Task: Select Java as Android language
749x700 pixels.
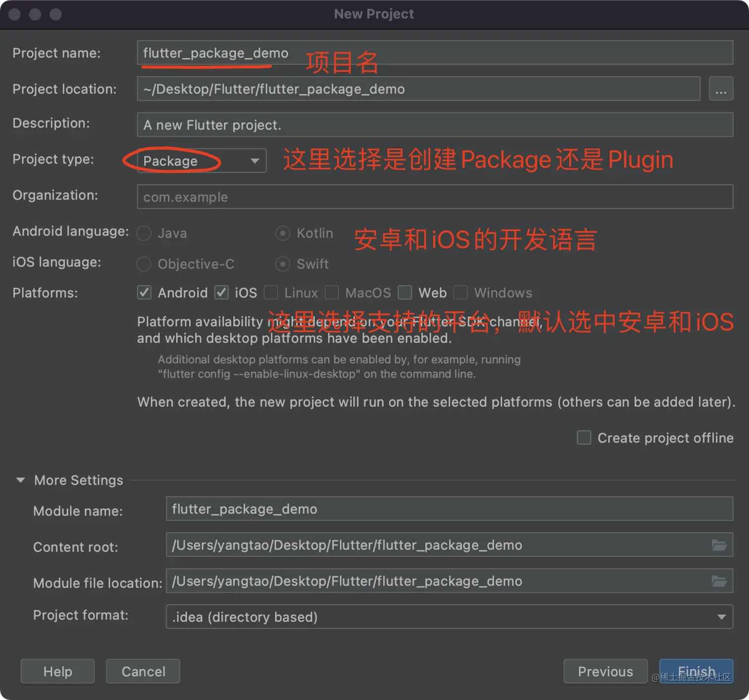Action: point(144,233)
